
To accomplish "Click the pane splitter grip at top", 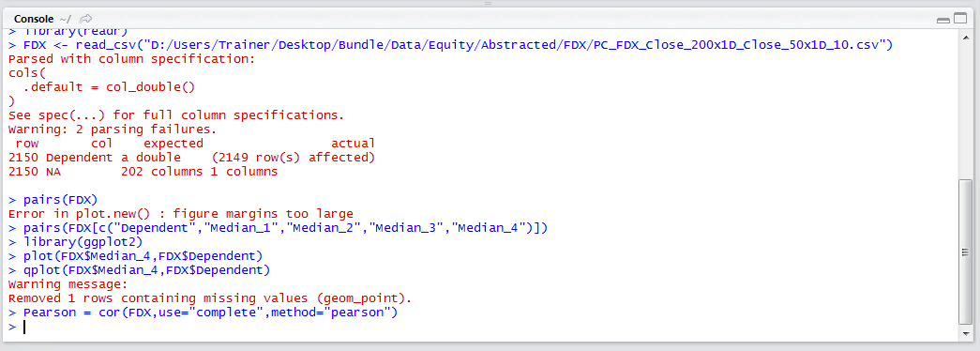I will click(x=489, y=3).
